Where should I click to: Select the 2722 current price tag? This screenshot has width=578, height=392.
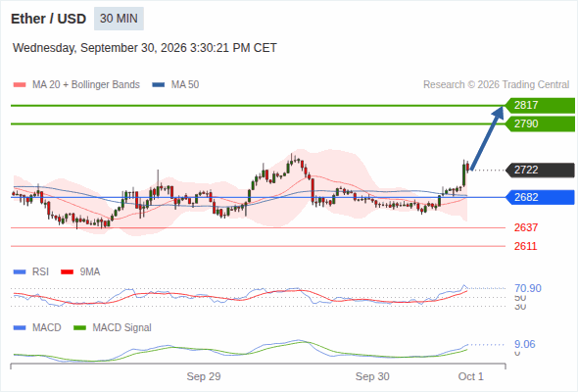point(540,170)
